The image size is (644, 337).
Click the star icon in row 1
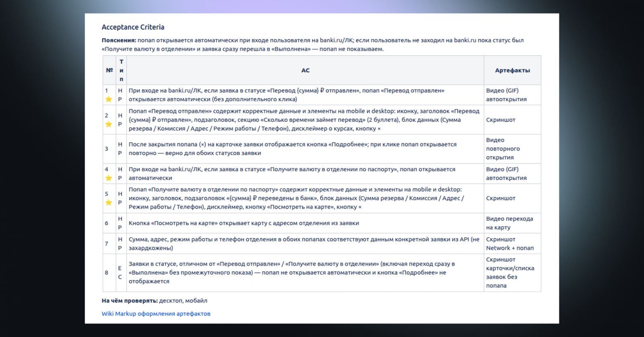tap(109, 99)
